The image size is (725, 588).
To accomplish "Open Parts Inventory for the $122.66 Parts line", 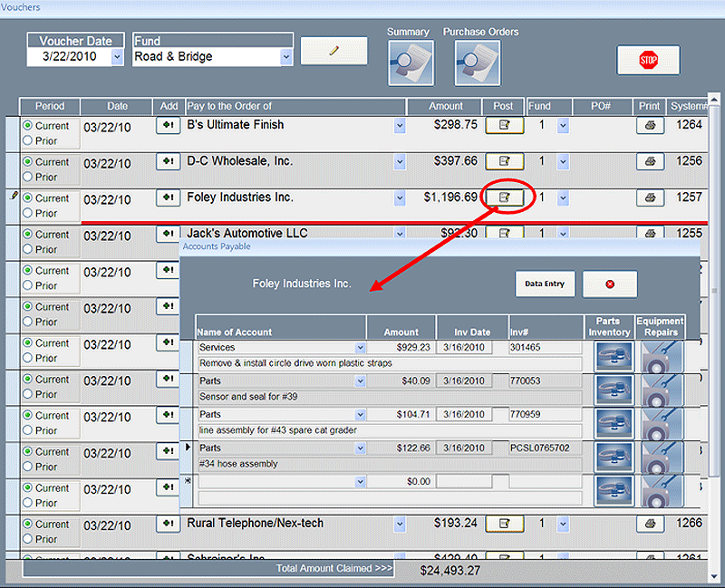I will coord(614,458).
